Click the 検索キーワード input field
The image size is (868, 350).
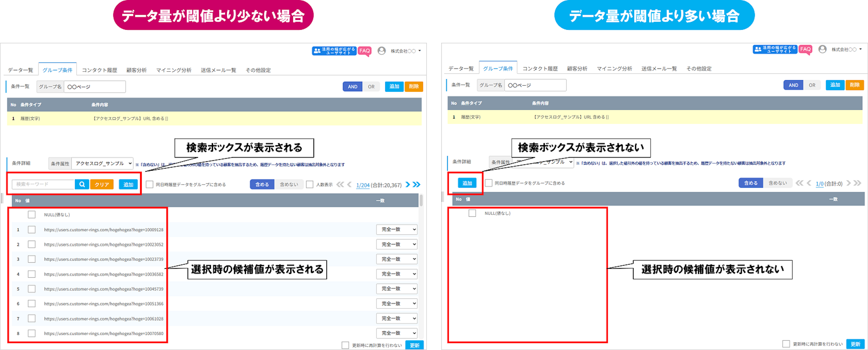(43, 184)
